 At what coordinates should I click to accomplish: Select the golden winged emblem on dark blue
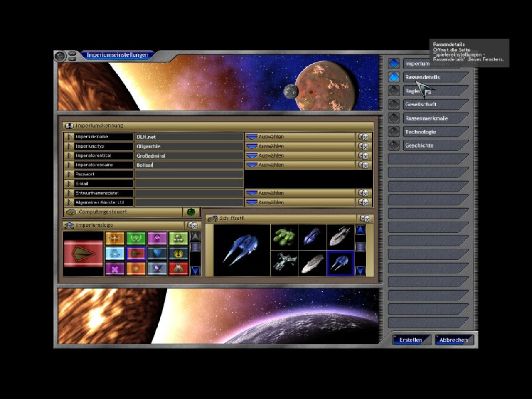[x=178, y=253]
